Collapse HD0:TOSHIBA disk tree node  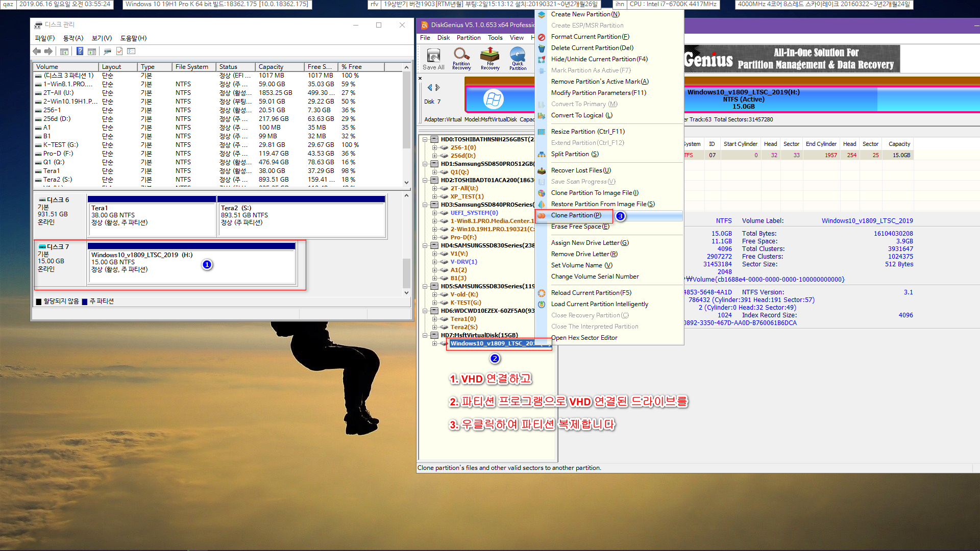pyautogui.click(x=425, y=139)
